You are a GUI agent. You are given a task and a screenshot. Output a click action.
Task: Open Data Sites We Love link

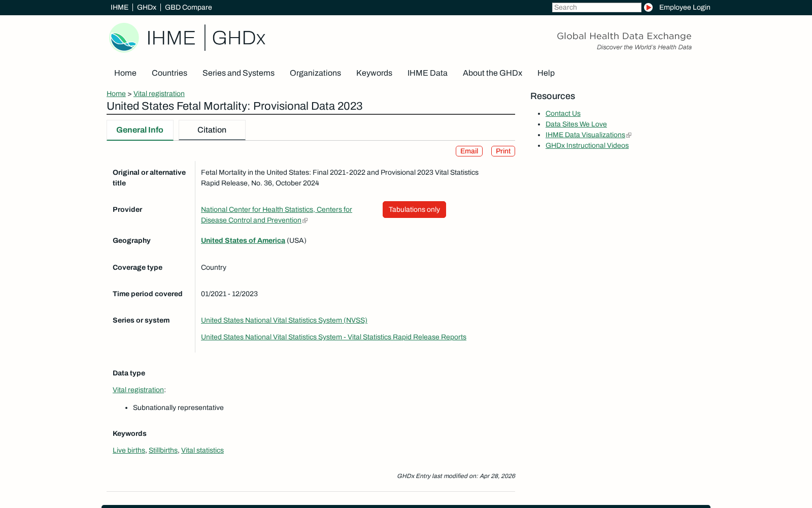[576, 124]
